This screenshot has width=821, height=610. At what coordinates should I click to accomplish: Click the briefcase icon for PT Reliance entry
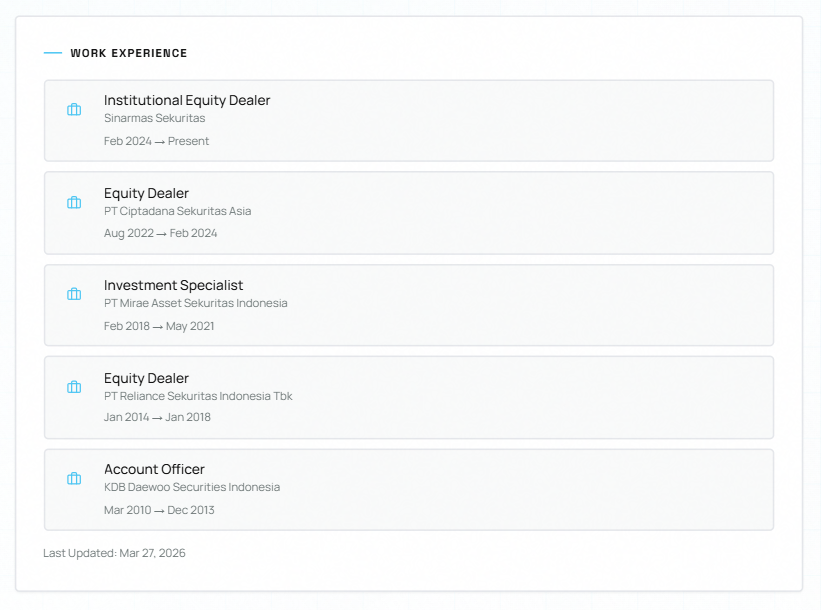pyautogui.click(x=74, y=387)
